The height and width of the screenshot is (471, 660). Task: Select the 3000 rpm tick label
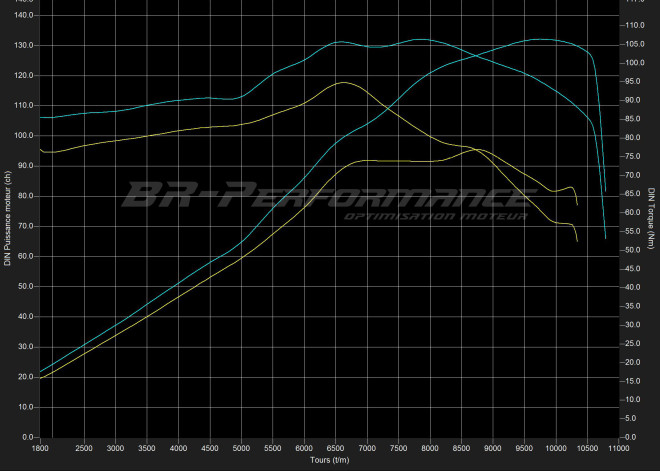115,448
